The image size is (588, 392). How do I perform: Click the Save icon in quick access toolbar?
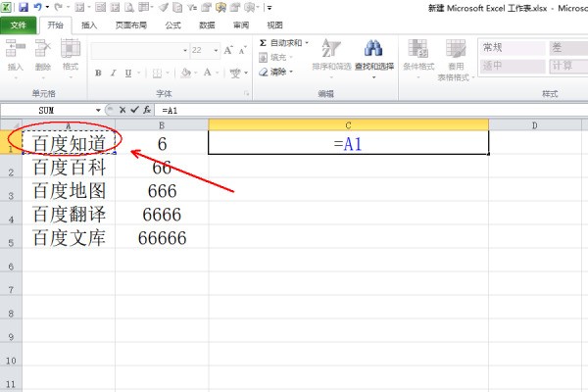click(x=24, y=7)
